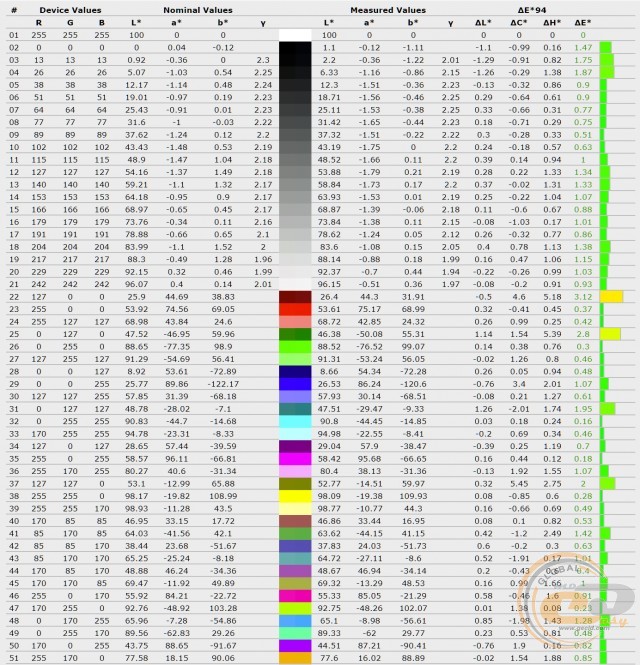Screen dimensions: 640x665
Task: Click the 'Device Values' header
Action: point(70,10)
